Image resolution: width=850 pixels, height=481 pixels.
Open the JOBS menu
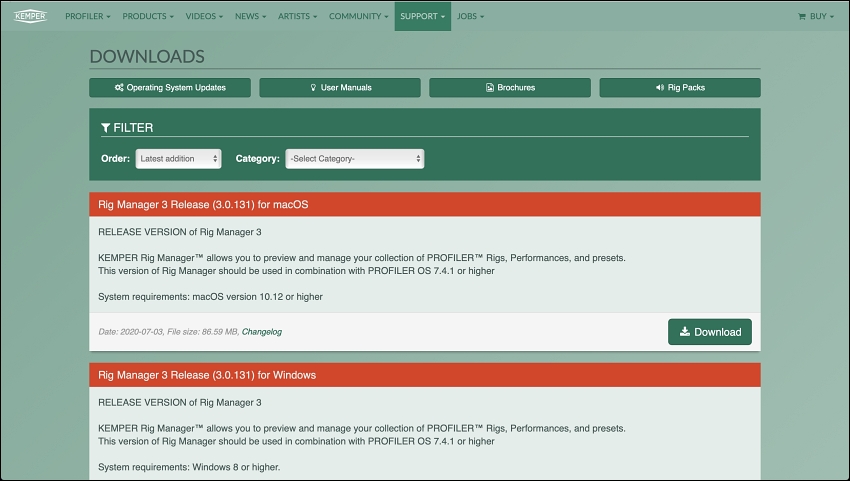(471, 16)
